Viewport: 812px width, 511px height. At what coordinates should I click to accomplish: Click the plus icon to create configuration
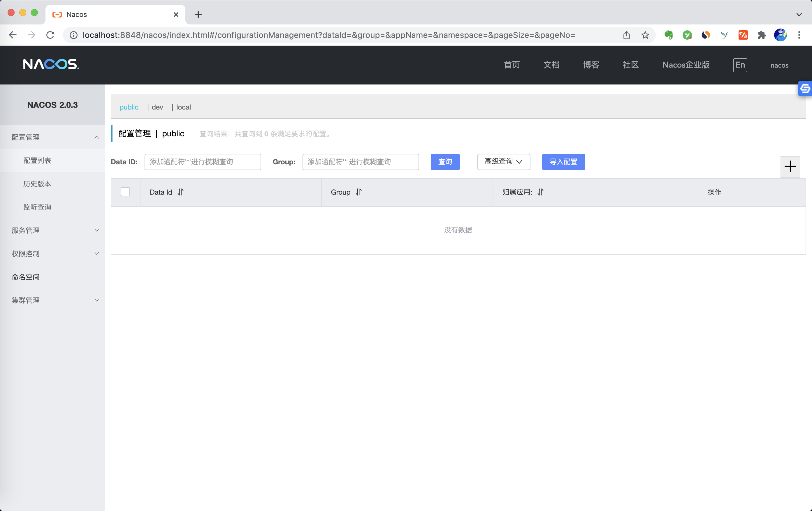coord(790,167)
